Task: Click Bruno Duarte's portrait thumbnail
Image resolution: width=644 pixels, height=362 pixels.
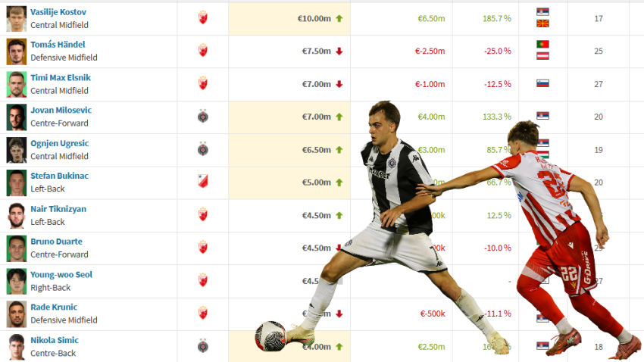Action: coord(17,248)
